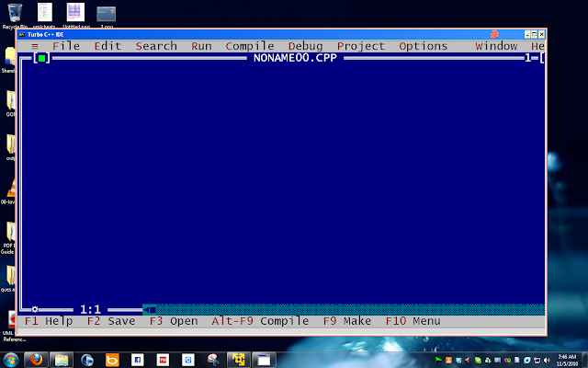Select the VLC cone desktop icon

coord(10,191)
